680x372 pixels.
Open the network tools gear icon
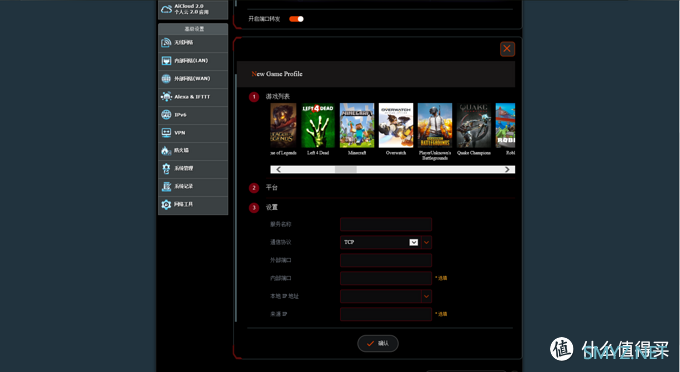pyautogui.click(x=166, y=204)
